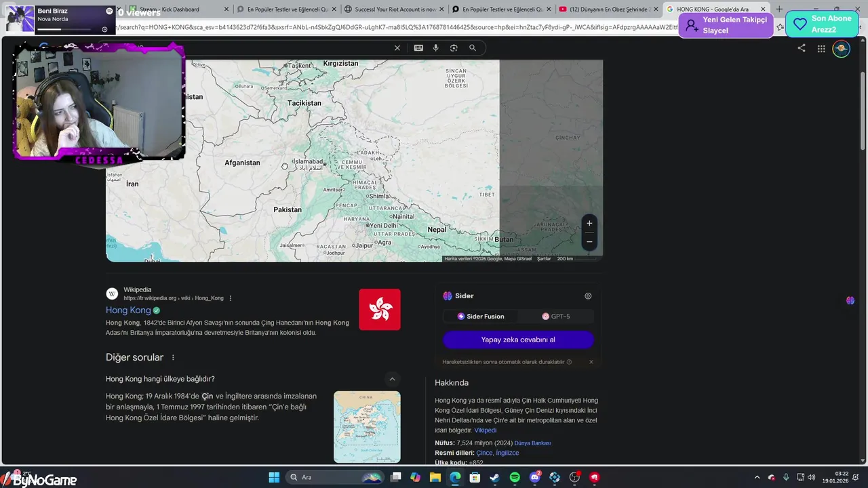Open Sider panel settings gear
The image size is (868, 488).
(x=588, y=296)
